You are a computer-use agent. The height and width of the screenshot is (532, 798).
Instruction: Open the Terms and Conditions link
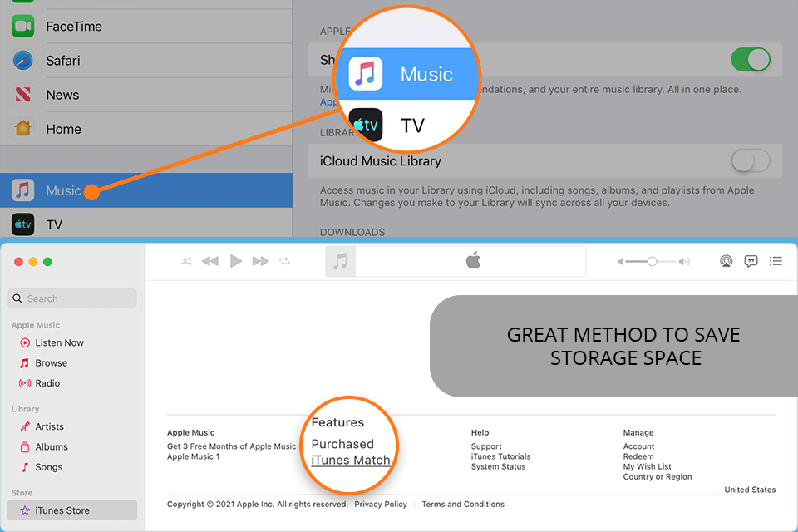[x=463, y=504]
